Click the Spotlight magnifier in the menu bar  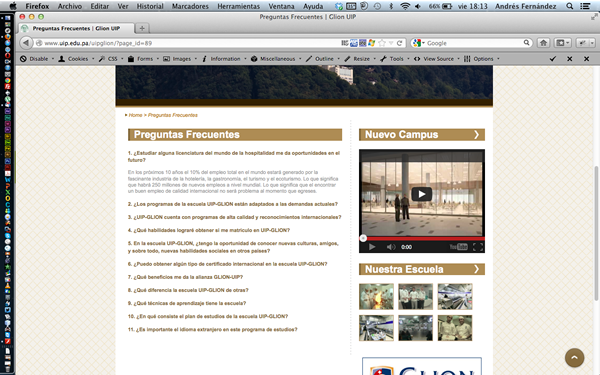click(569, 6)
